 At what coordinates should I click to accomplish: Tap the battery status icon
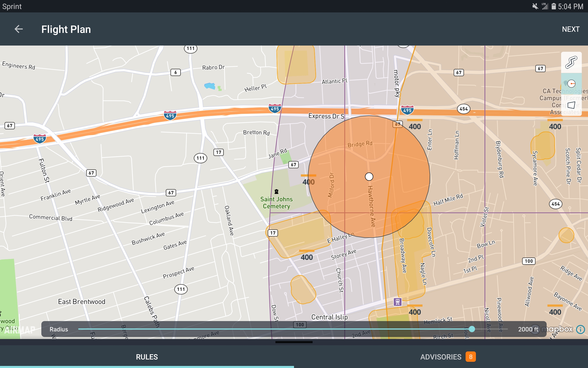(x=554, y=6)
